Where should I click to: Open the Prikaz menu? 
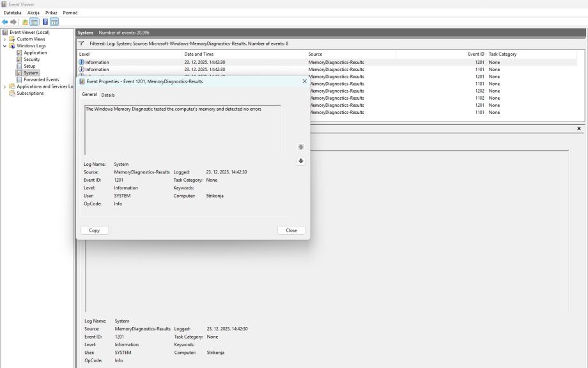(x=51, y=13)
